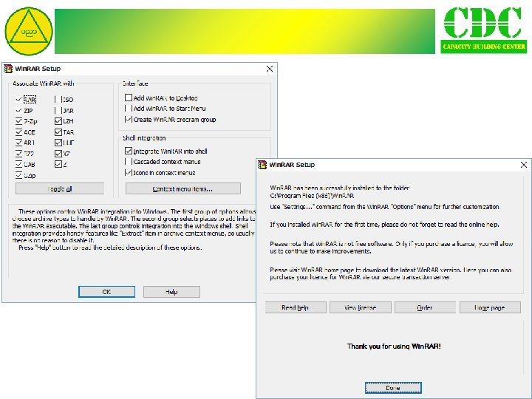Enable Add WinRAR to Start Menu
The width and height of the screenshot is (532, 399).
point(129,109)
